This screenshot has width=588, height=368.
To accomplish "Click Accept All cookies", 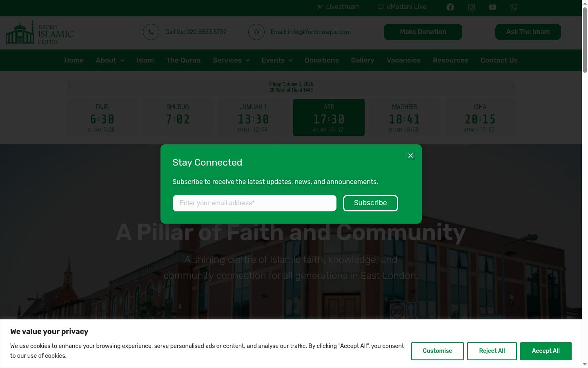I will pos(546,351).
